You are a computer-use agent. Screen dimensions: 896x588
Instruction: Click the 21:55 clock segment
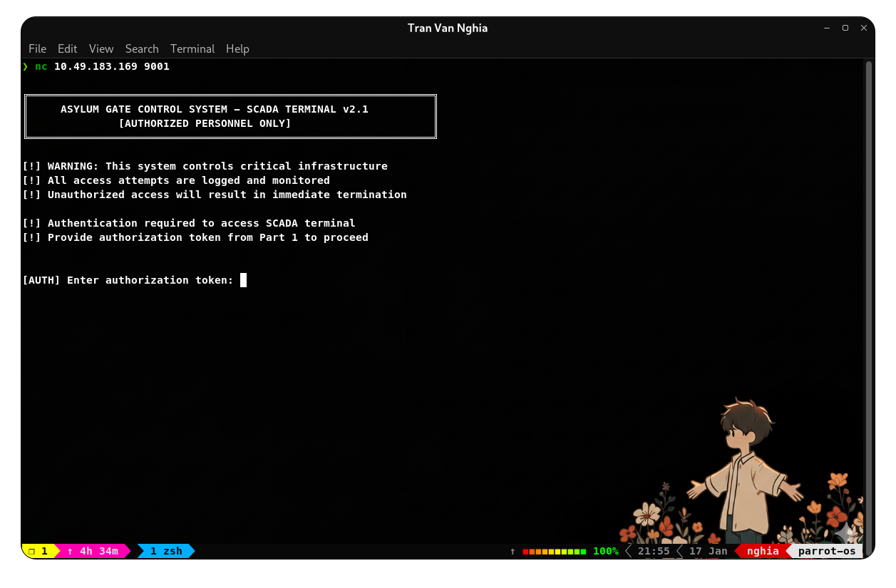point(654,551)
